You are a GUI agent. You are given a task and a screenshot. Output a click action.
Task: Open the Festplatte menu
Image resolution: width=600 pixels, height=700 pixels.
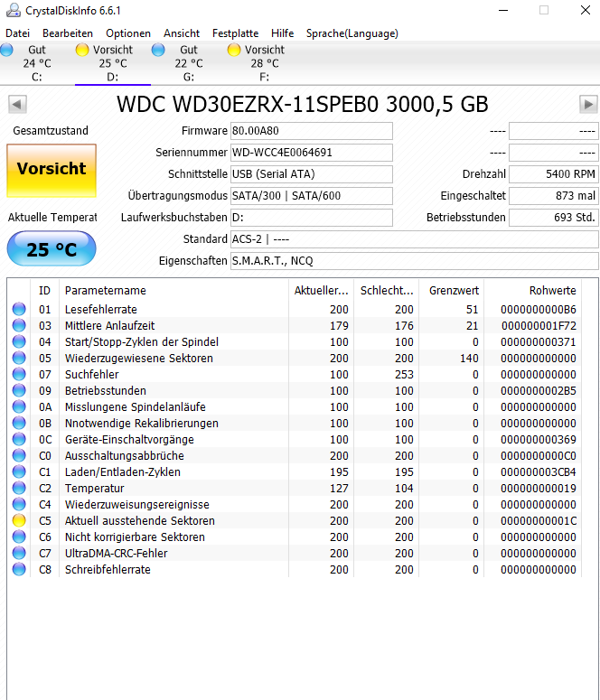click(236, 33)
